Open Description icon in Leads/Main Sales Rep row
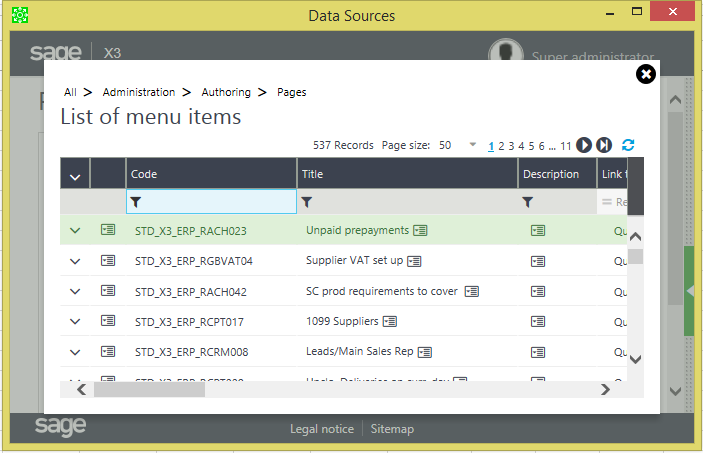 [538, 353]
